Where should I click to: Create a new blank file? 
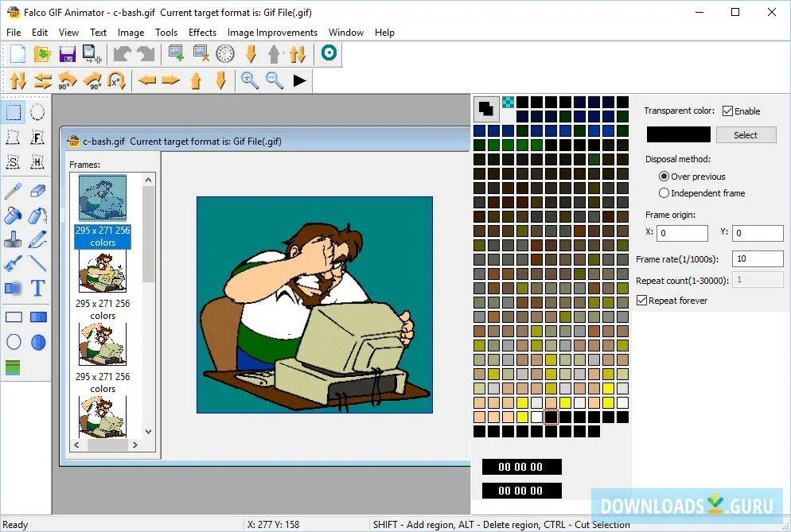18,53
